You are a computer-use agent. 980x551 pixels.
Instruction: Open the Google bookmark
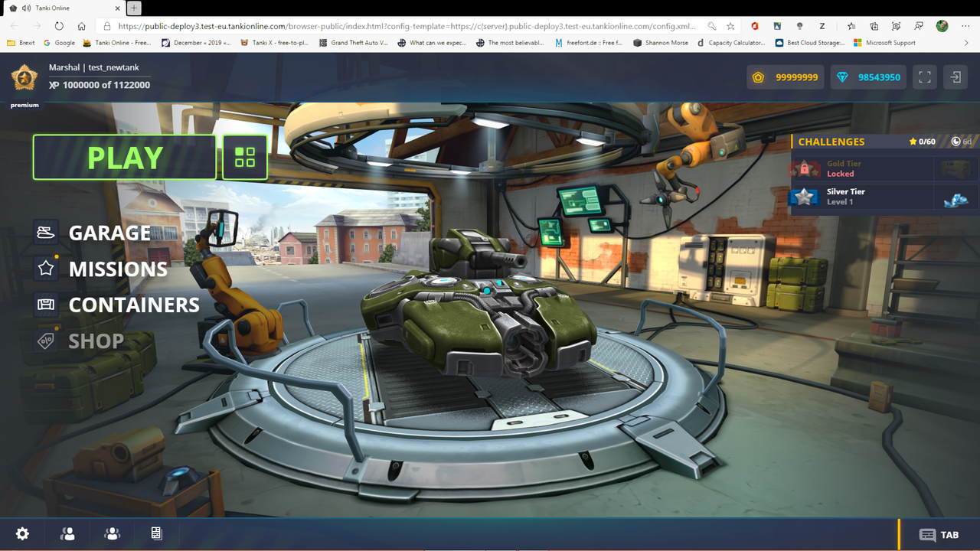pyautogui.click(x=60, y=43)
